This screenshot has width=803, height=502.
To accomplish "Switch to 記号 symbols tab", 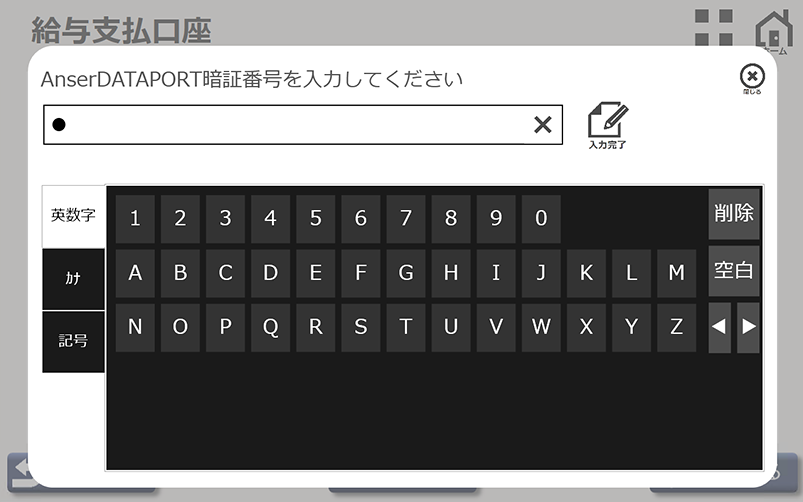I will click(x=73, y=341).
